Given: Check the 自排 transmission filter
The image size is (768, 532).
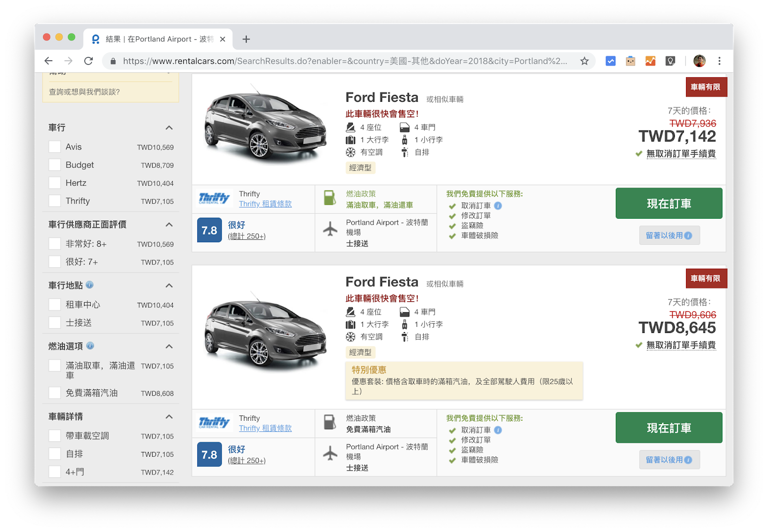Looking at the screenshot, I should tap(55, 454).
